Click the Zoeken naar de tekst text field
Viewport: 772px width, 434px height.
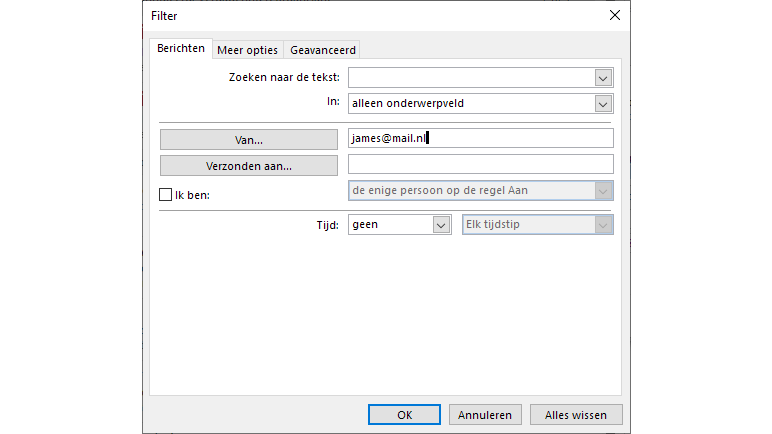click(470, 78)
